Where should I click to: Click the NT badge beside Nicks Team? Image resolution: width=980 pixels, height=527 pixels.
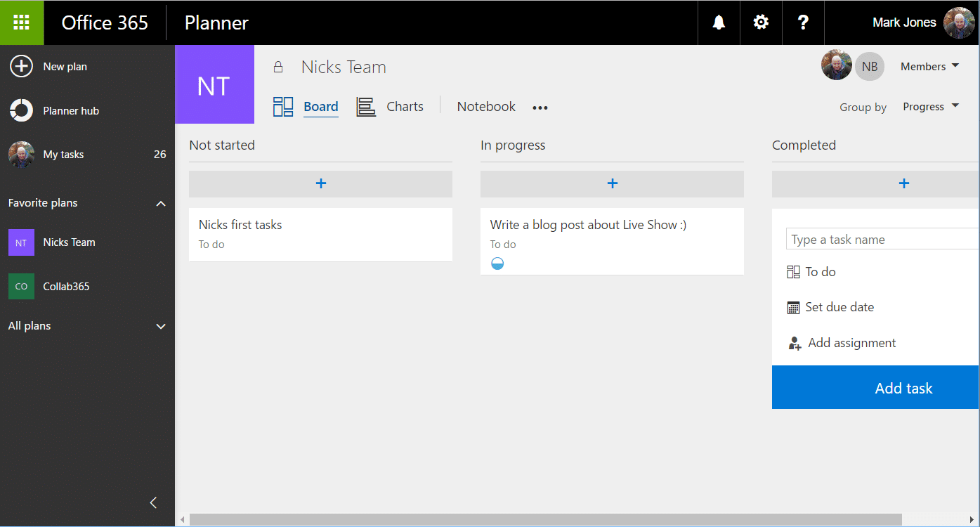pyautogui.click(x=21, y=242)
